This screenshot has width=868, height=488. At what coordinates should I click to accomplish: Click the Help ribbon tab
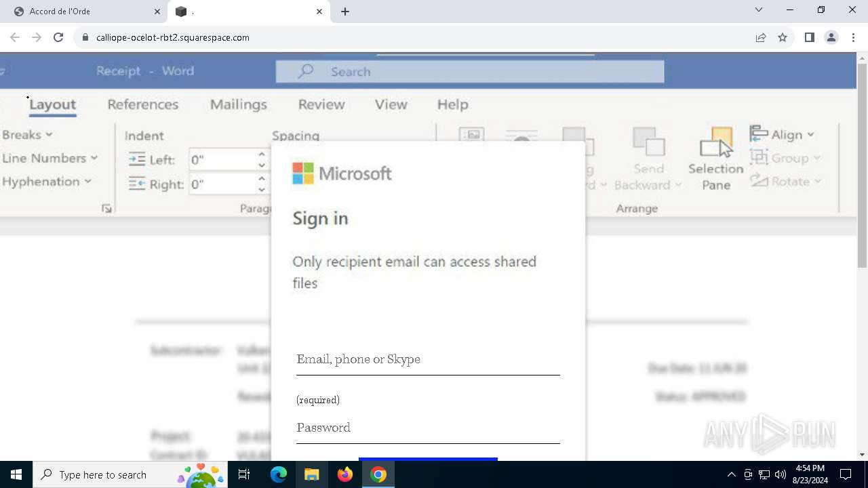[x=452, y=104]
